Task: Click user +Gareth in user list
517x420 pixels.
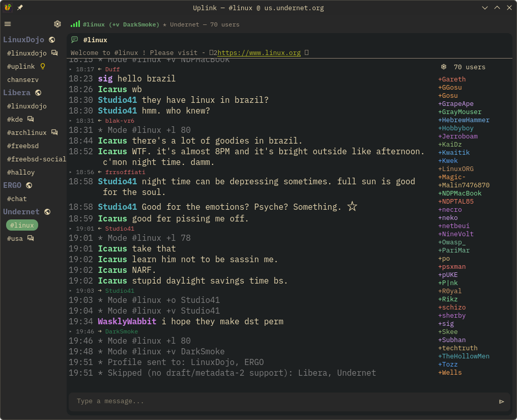Action: pyautogui.click(x=452, y=79)
